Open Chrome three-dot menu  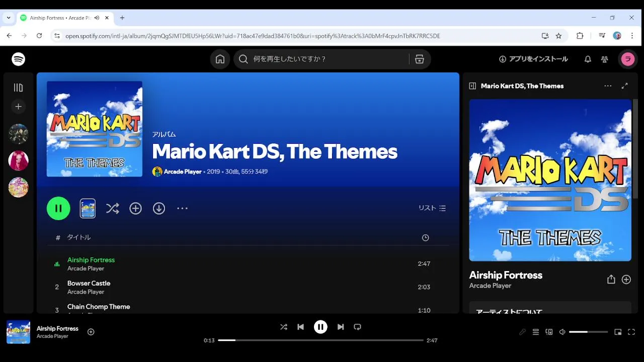click(x=632, y=36)
